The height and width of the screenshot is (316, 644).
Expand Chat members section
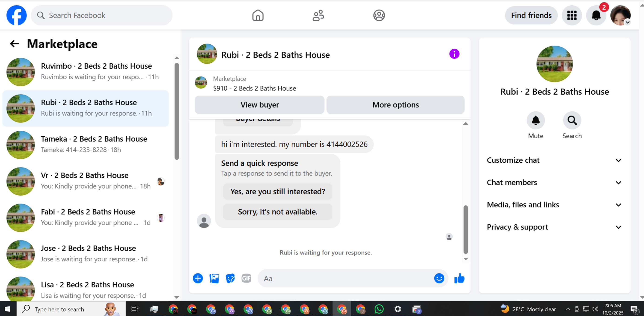point(554,182)
